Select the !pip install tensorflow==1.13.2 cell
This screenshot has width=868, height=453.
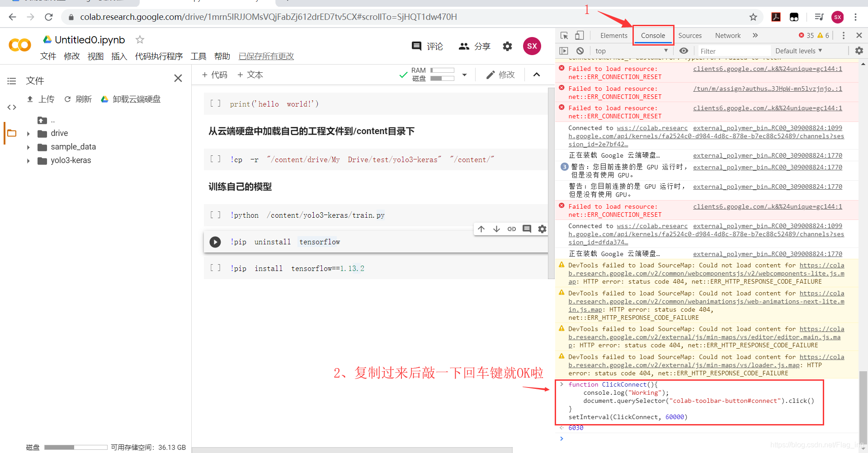point(376,268)
